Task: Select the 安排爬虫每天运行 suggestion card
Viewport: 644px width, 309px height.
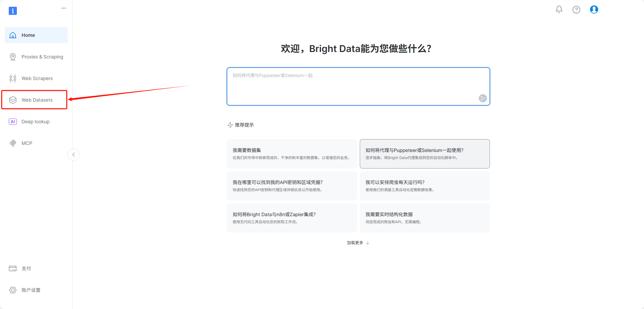Action: coord(425,186)
